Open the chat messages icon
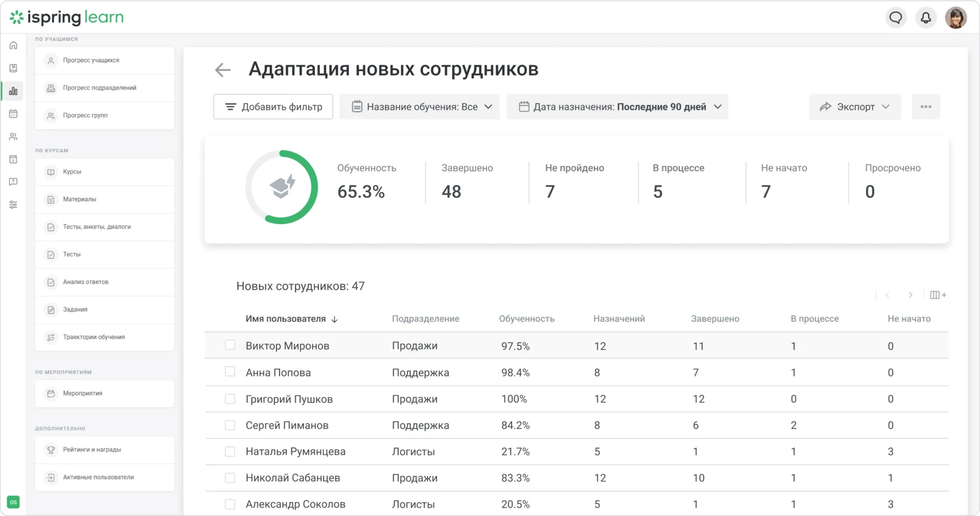 point(895,18)
